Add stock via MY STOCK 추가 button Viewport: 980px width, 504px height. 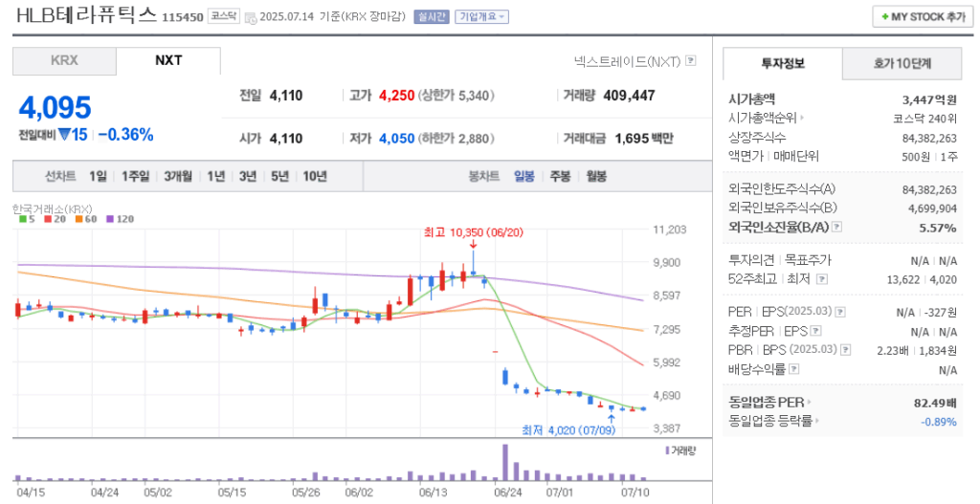click(923, 17)
